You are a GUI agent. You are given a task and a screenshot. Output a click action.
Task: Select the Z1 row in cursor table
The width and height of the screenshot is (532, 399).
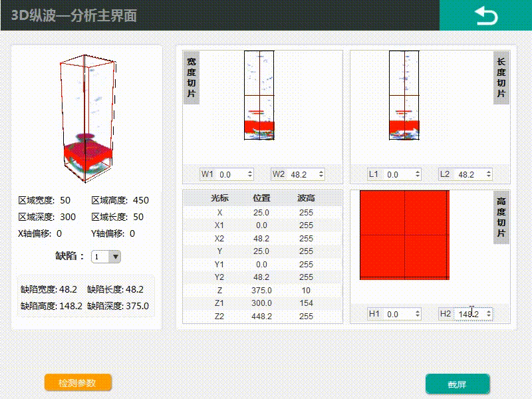pos(262,303)
